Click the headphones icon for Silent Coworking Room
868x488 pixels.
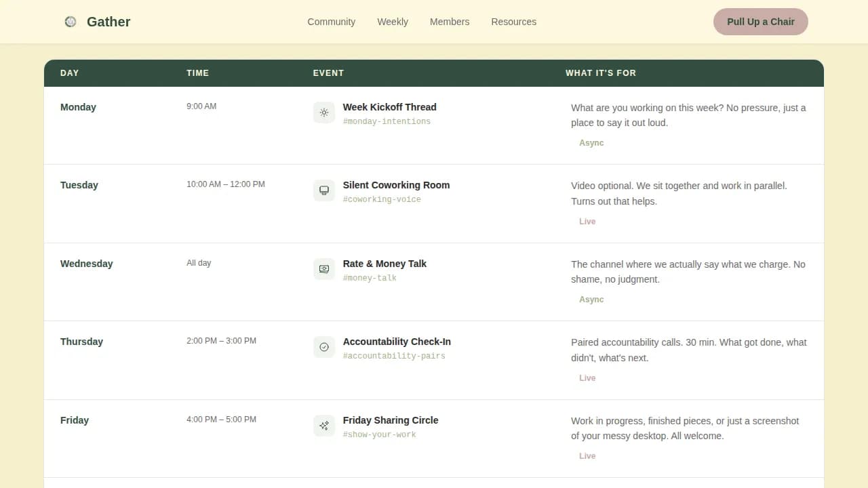point(323,190)
